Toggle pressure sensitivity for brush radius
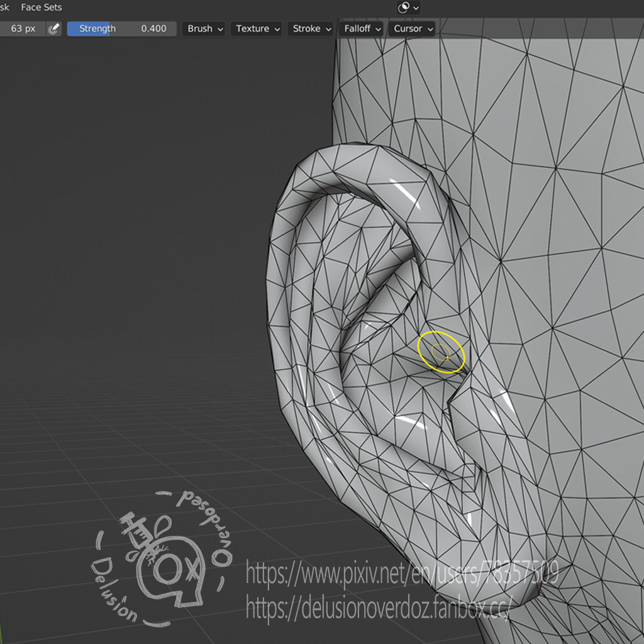The height and width of the screenshot is (644, 644). coord(54,29)
